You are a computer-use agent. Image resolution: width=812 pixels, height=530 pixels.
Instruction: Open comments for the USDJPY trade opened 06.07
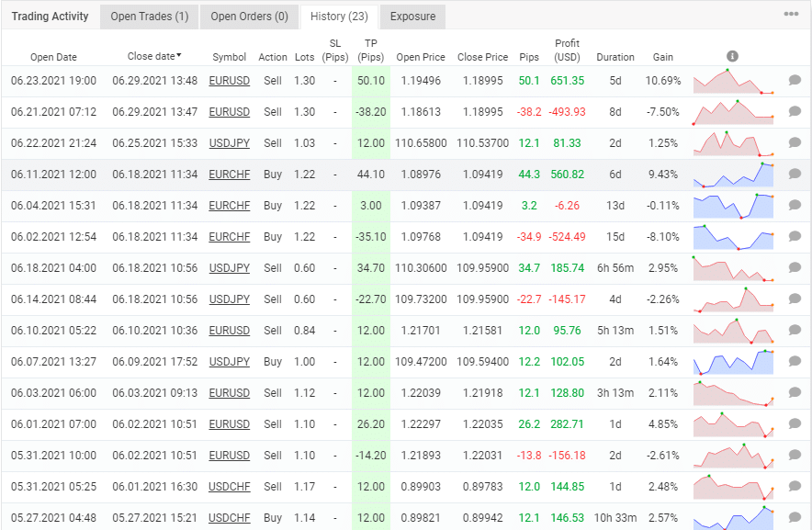(x=795, y=361)
